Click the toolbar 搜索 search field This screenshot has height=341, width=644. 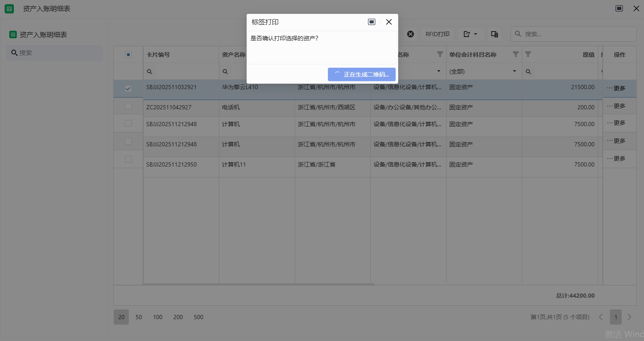[x=577, y=34]
